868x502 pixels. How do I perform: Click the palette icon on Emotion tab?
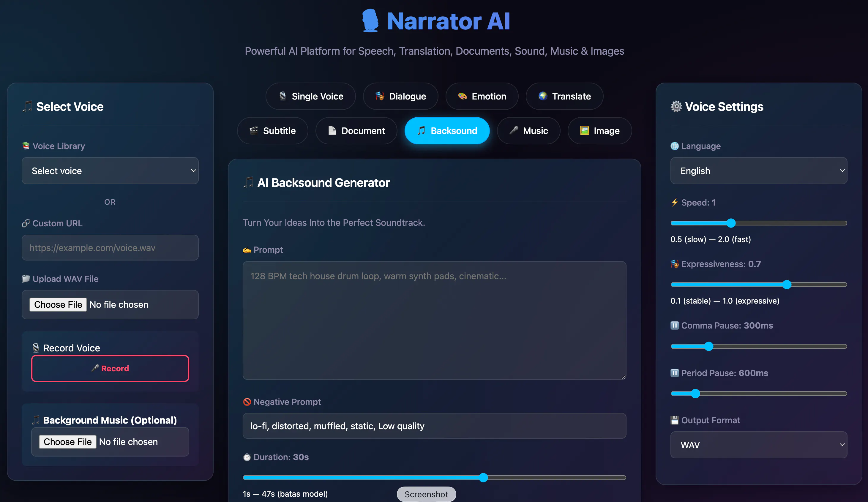click(x=463, y=96)
